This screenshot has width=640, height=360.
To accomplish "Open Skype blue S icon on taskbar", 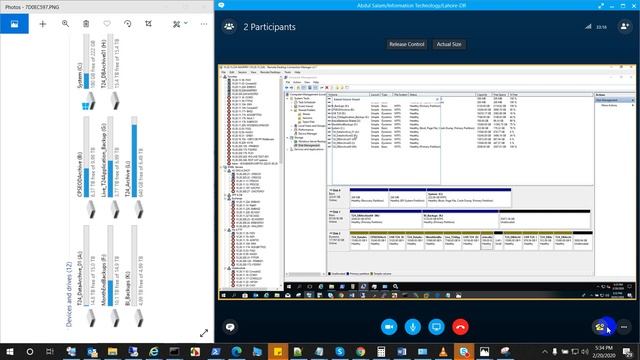I will [340, 351].
